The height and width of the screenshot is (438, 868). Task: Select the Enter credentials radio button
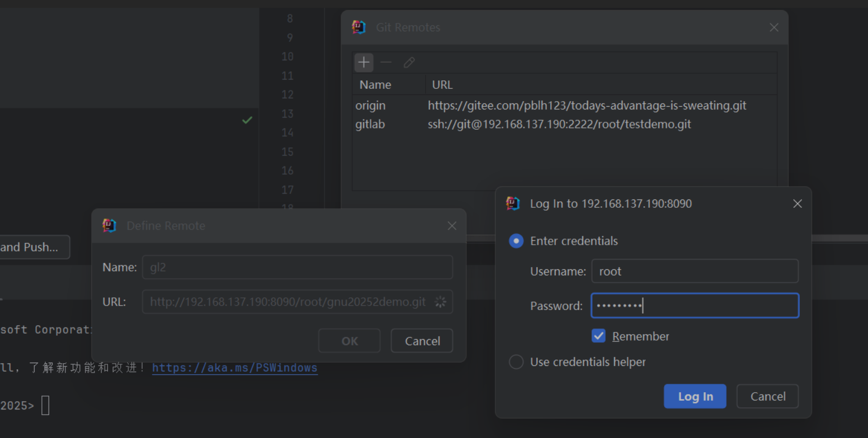click(516, 241)
